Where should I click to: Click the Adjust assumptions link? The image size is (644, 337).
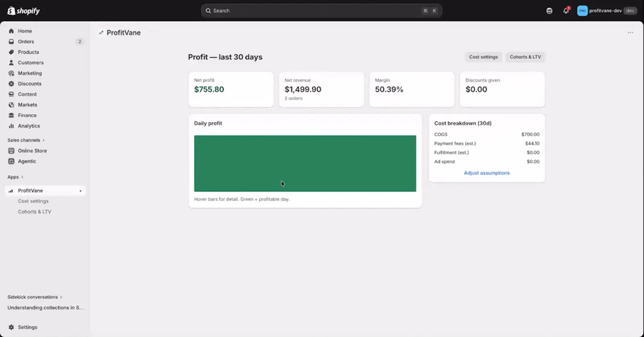487,173
